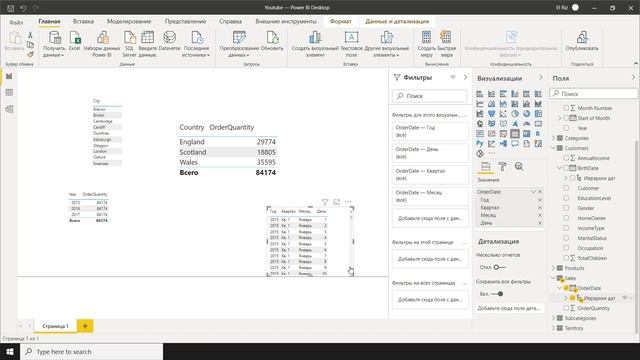Switch to the Моделирование ribbon tab
The image size is (640, 360).
[x=129, y=21]
